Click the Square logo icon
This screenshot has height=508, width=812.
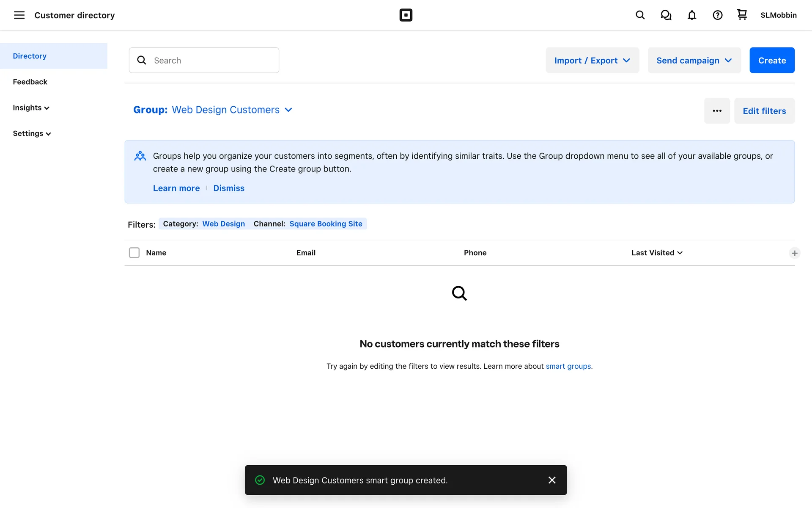406,15
